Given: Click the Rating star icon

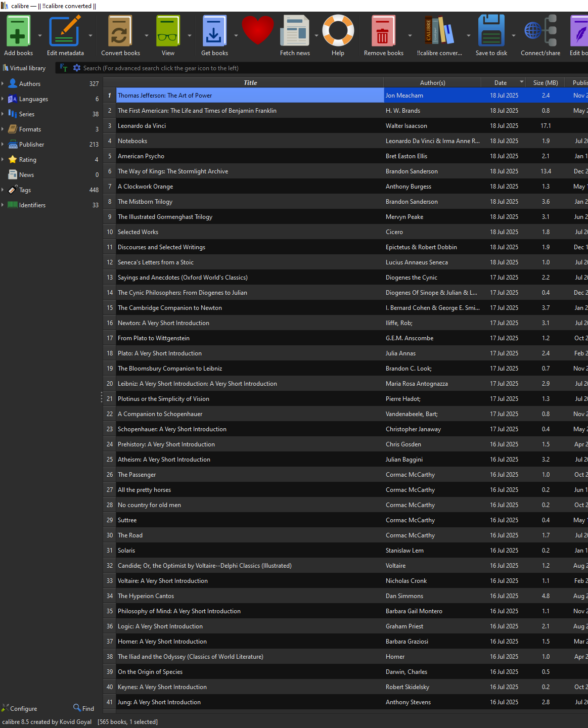Looking at the screenshot, I should coord(13,159).
